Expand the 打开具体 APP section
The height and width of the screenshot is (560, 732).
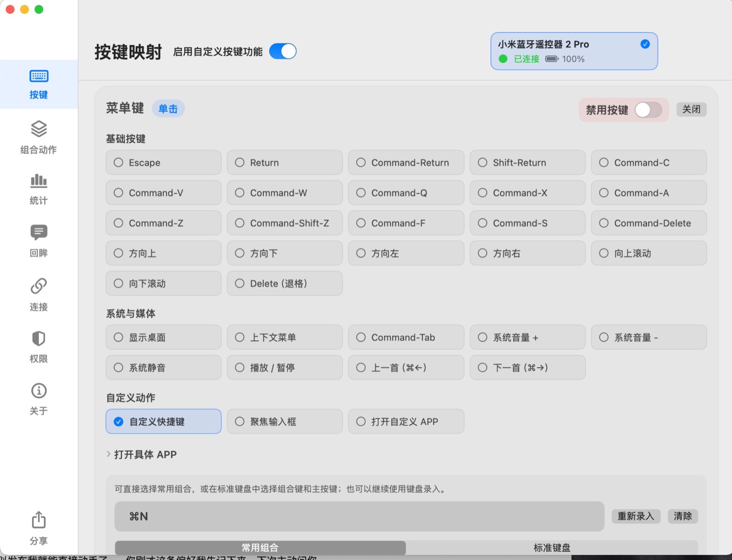(x=141, y=454)
